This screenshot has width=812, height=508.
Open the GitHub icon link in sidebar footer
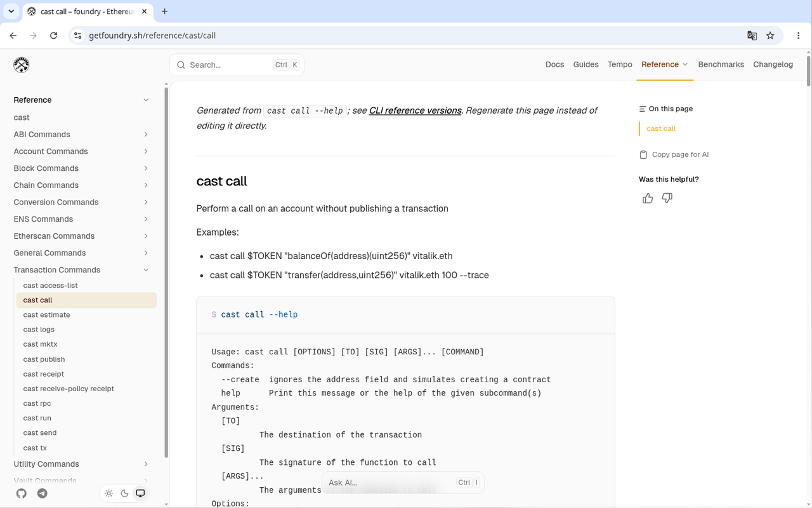point(22,493)
